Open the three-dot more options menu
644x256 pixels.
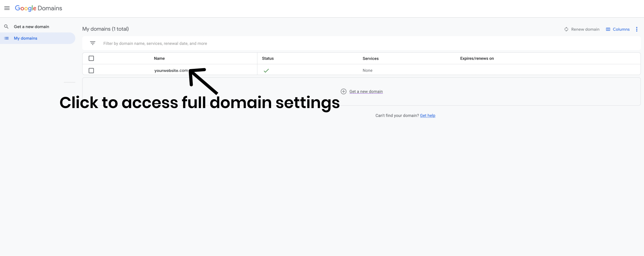pyautogui.click(x=637, y=29)
